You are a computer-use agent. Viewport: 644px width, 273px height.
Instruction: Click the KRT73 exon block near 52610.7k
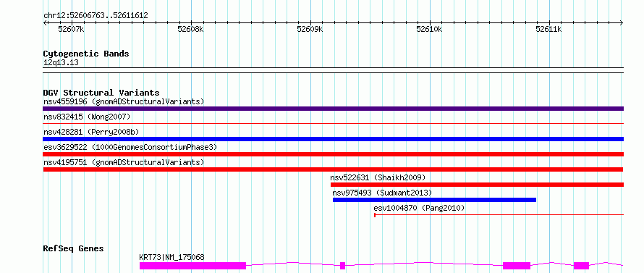click(x=517, y=266)
